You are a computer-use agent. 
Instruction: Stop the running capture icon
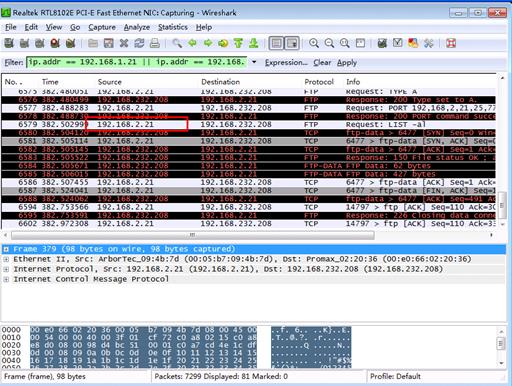point(55,43)
